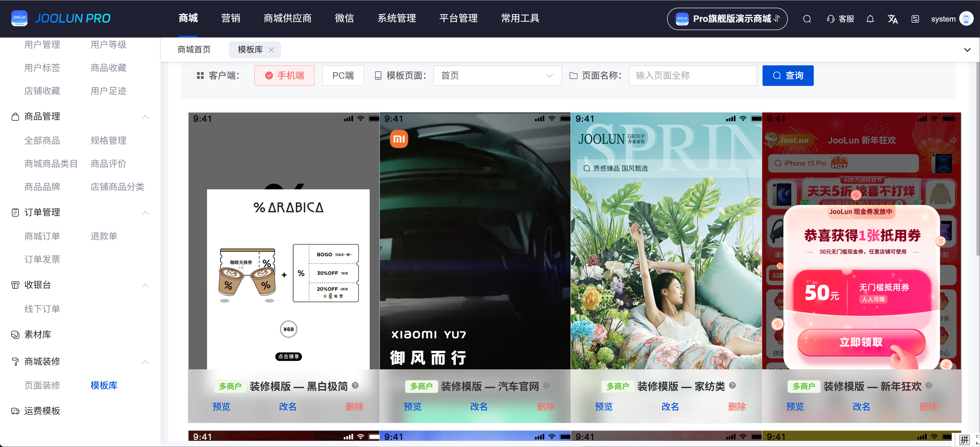Switch to 商城首页 tab

pyautogui.click(x=194, y=50)
